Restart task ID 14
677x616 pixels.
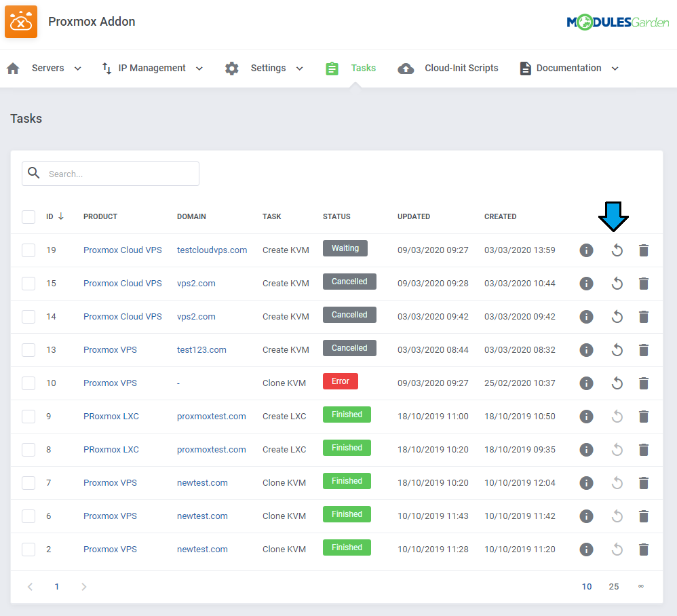[x=617, y=317]
